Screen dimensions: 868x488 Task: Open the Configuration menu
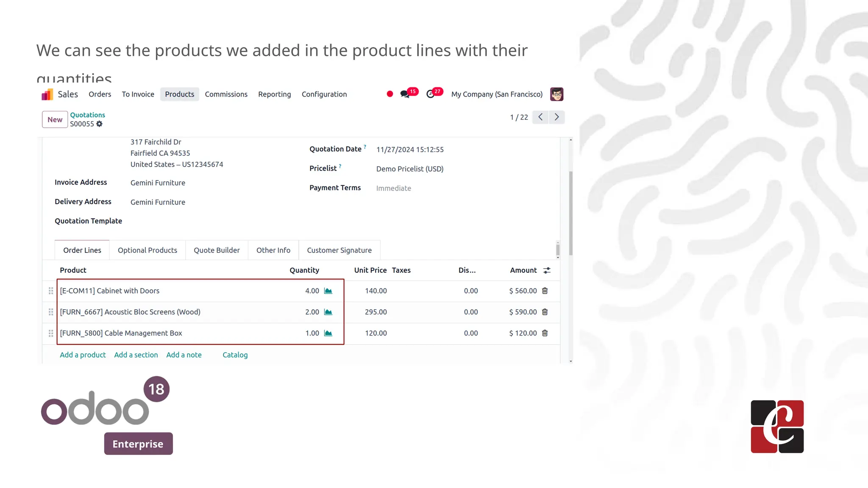(x=324, y=94)
